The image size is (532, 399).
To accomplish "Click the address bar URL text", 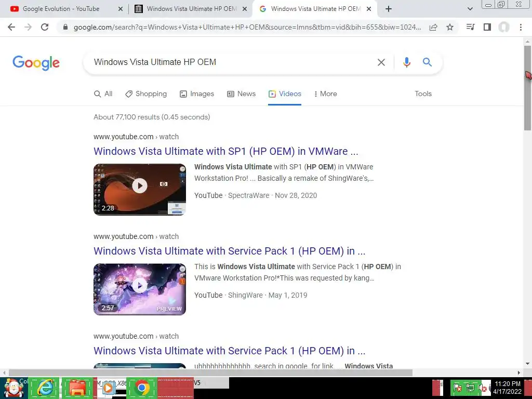I will [247, 27].
